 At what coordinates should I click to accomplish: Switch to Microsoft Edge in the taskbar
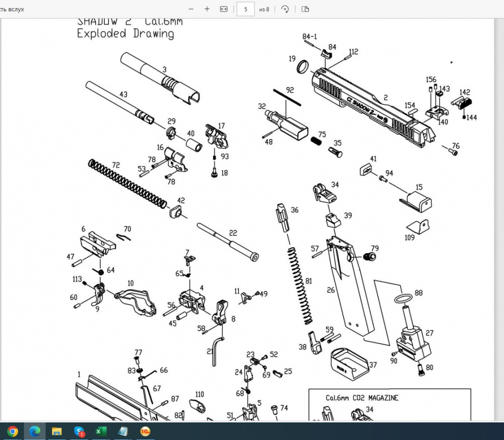35,431
